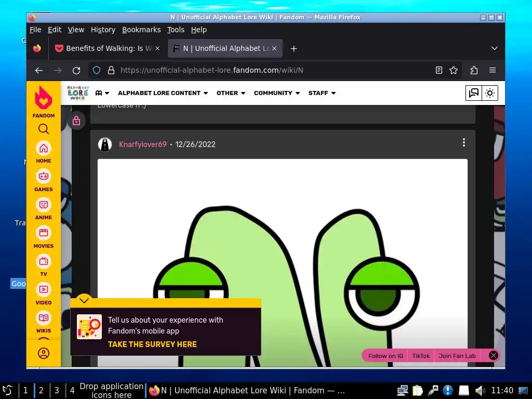Open the Edit menu

tap(54, 30)
